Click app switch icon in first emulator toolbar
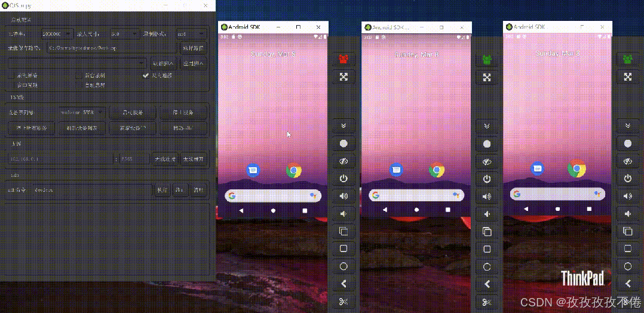Screen dimensions: 644x313 [x=344, y=231]
